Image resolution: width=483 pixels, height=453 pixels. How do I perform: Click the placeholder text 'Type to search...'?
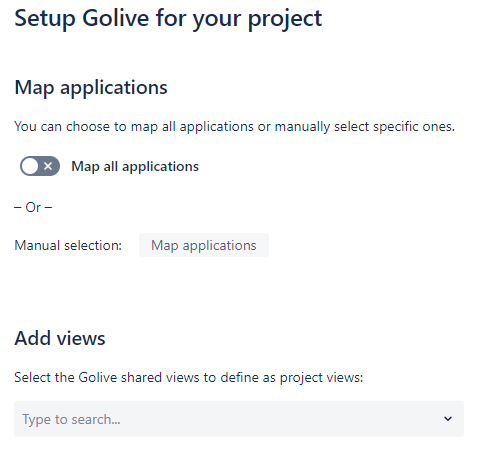71,420
